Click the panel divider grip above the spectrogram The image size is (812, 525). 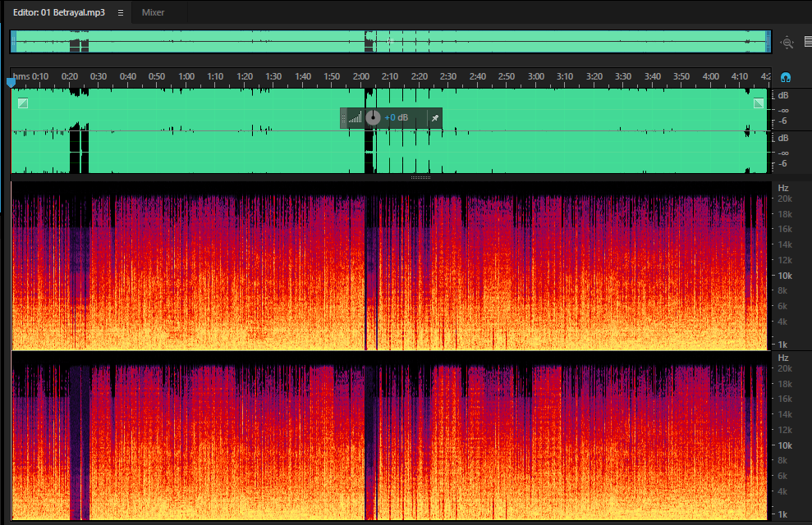[x=420, y=177]
